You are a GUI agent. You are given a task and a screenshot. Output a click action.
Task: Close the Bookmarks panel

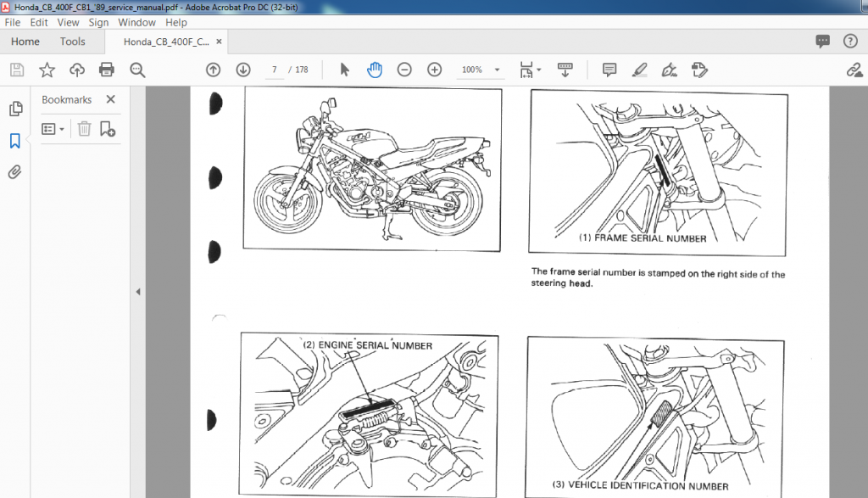[x=111, y=99]
